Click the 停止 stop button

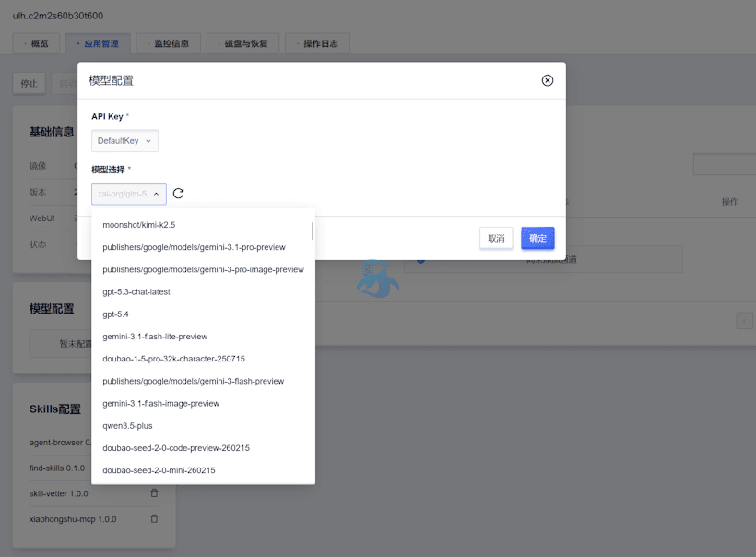pos(29,83)
